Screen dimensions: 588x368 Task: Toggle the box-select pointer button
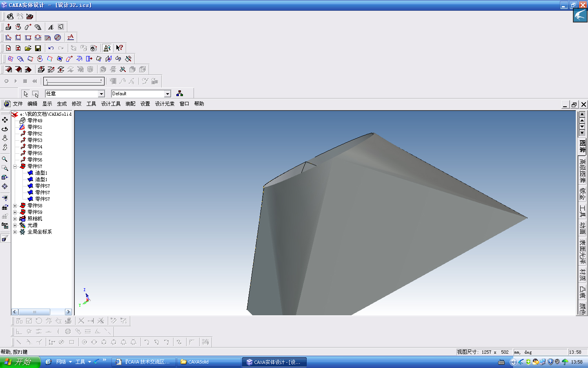(36, 94)
